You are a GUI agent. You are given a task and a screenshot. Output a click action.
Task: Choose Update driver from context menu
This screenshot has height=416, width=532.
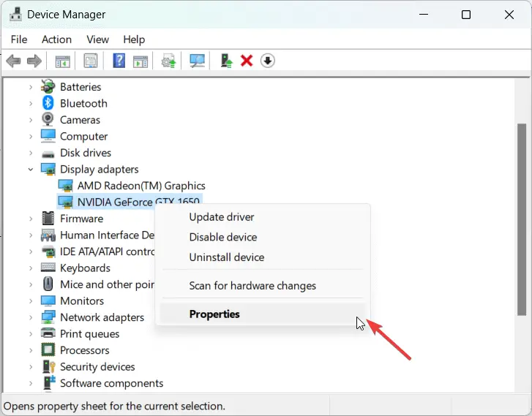(262, 217)
